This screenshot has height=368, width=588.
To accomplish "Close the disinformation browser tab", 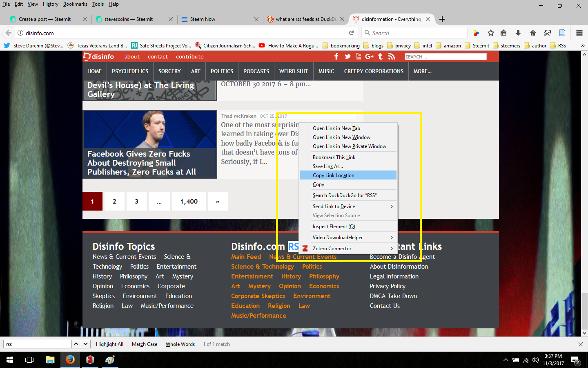I will (428, 19).
